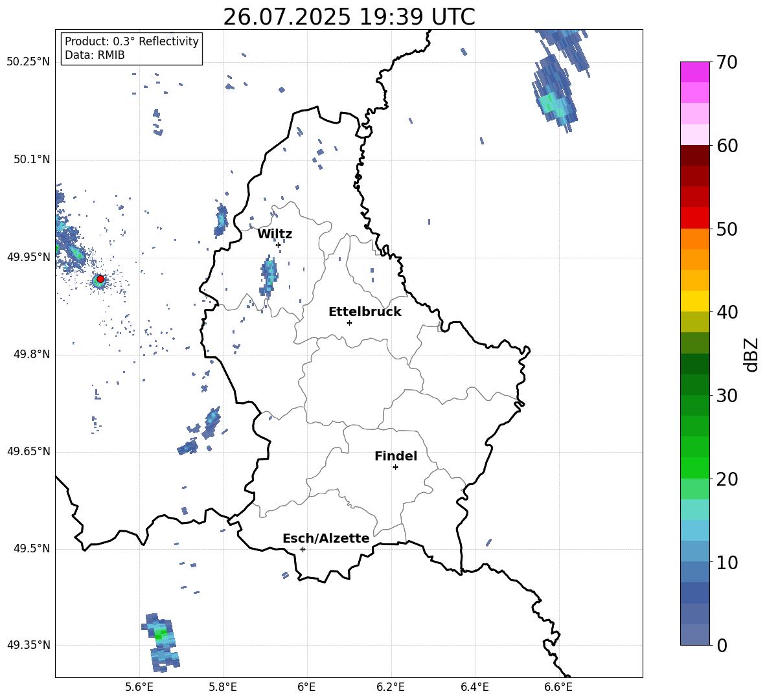Click the cross marker below Findel

[x=395, y=468]
